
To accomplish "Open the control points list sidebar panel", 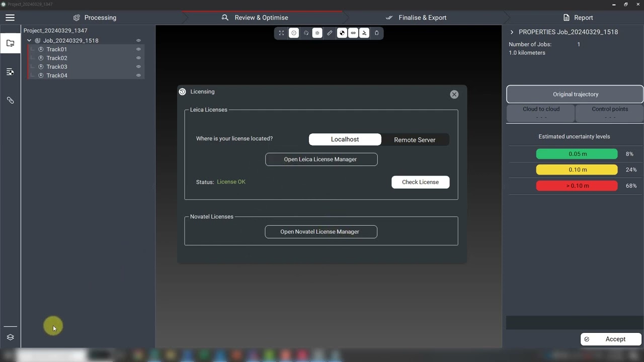I will [10, 72].
